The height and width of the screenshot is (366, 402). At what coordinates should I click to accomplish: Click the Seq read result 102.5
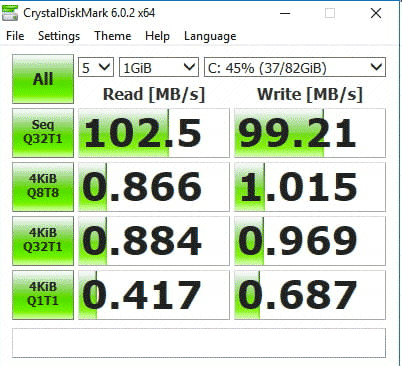[x=154, y=133]
